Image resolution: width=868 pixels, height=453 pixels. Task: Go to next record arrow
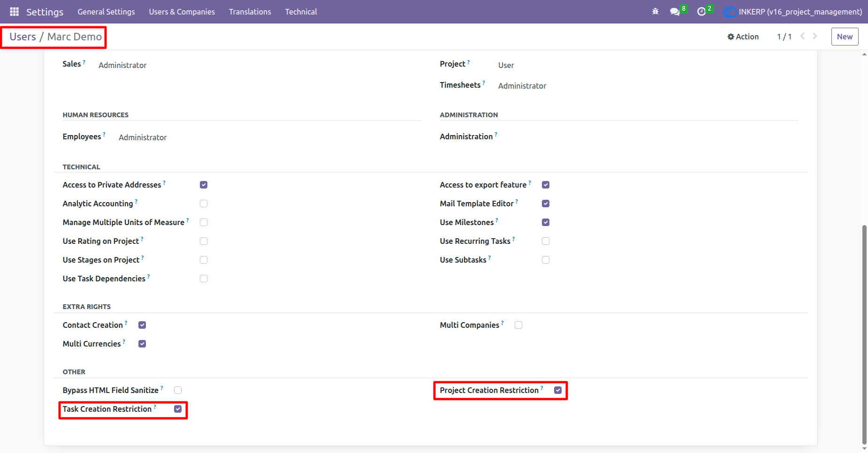(x=815, y=36)
